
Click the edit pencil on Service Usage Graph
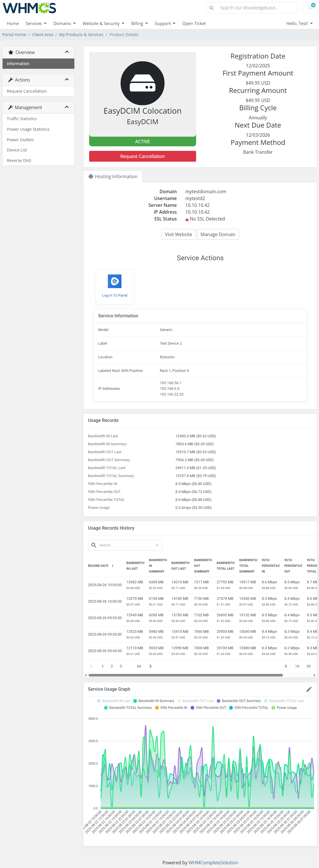tap(309, 689)
